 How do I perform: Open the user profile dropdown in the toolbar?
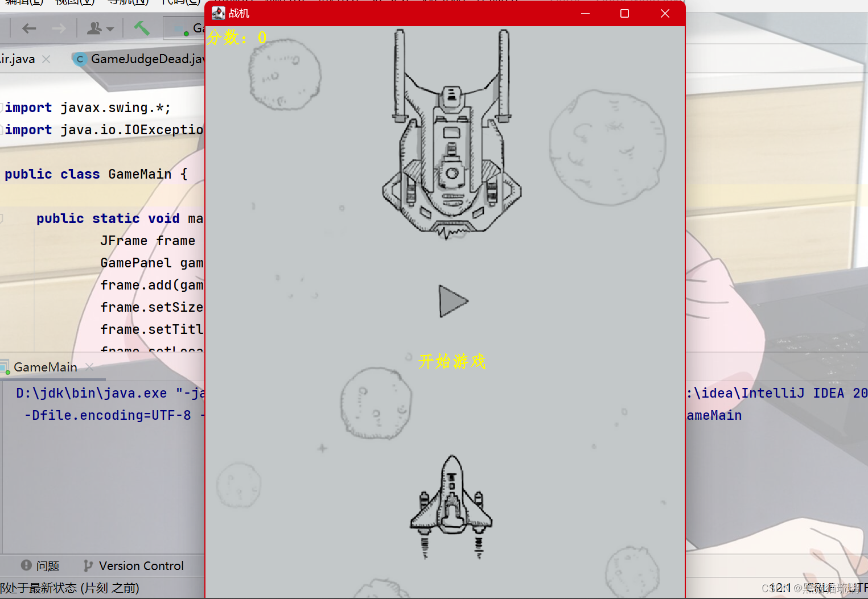click(x=100, y=28)
